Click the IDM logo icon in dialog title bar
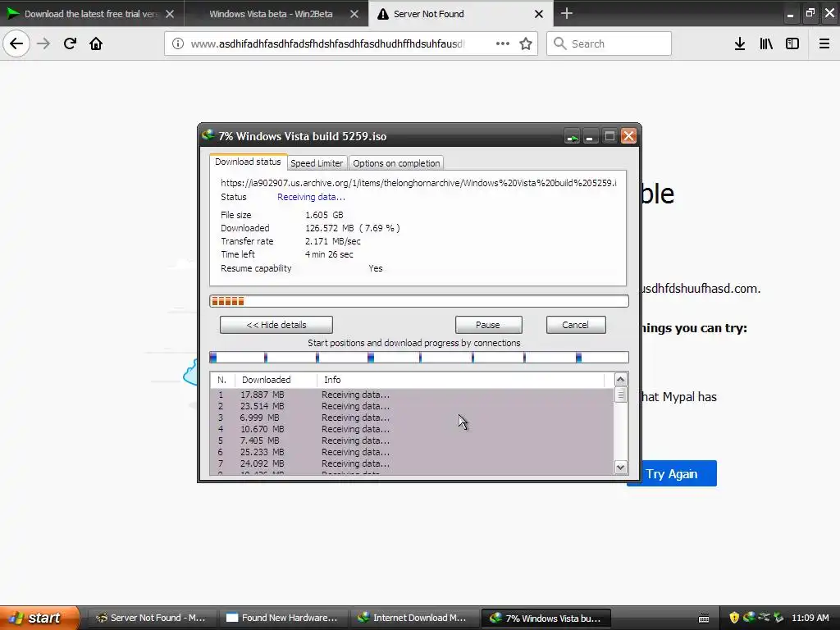 pyautogui.click(x=208, y=135)
